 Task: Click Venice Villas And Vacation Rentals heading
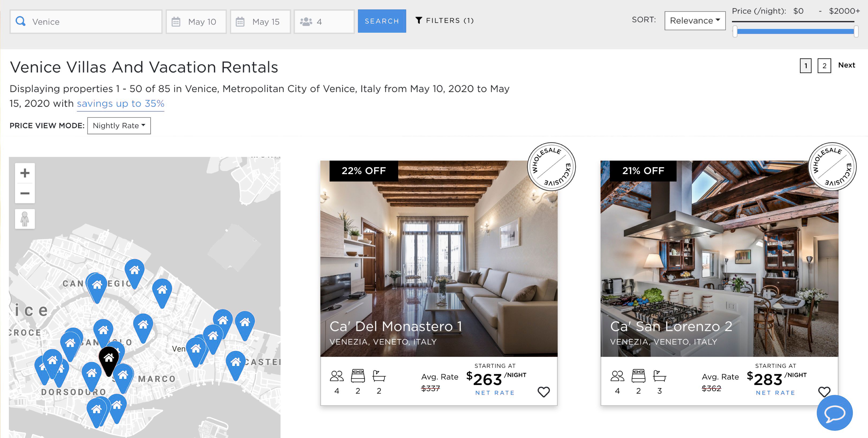pos(144,67)
